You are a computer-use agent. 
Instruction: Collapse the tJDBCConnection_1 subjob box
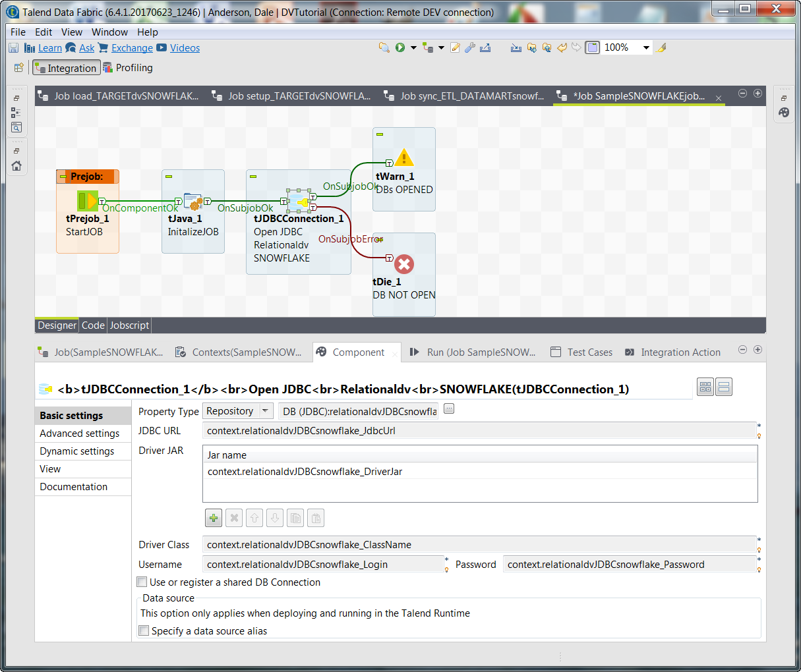253,177
